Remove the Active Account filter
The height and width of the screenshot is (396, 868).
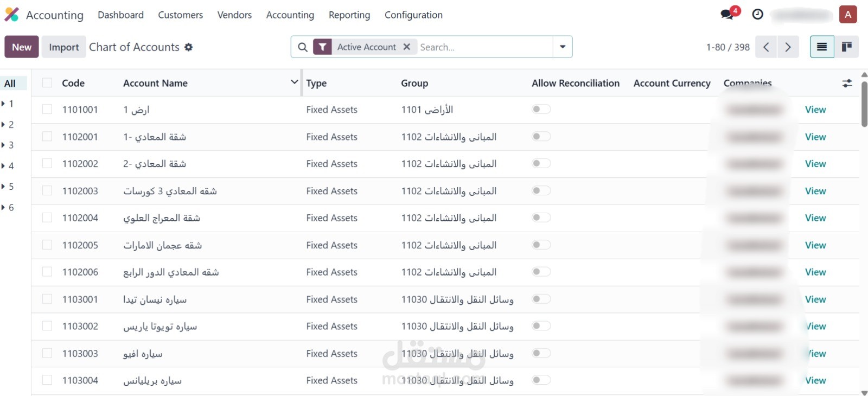click(x=407, y=47)
